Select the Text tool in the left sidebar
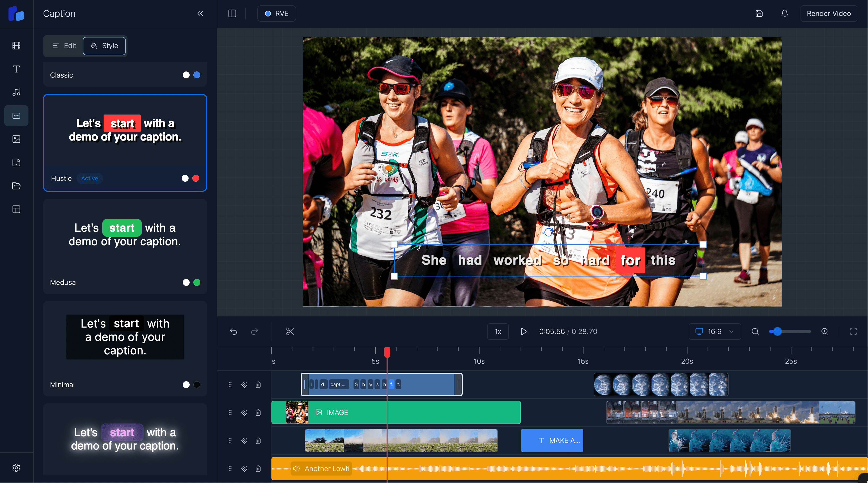 16,69
